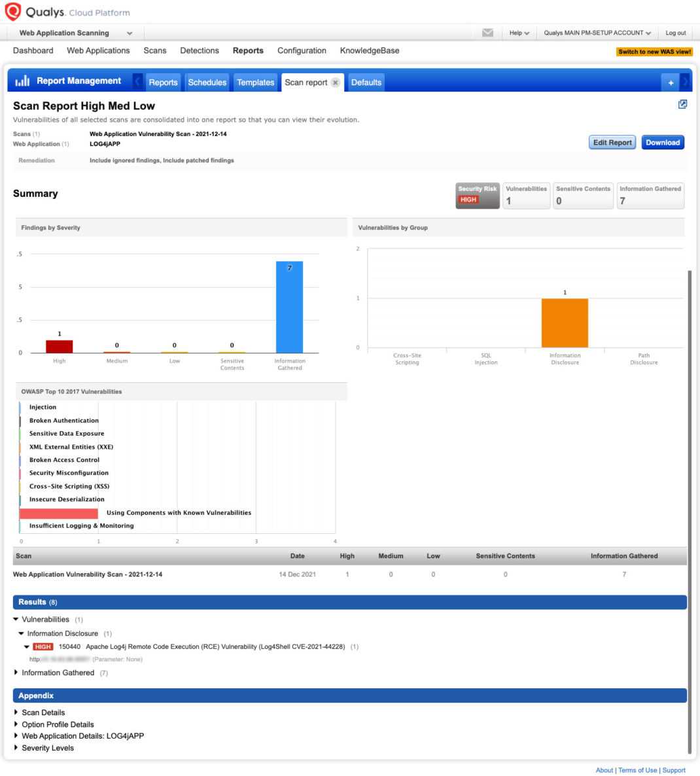This screenshot has height=776, width=700.
Task: Expand the Severity Levels appendix section
Action: pyautogui.click(x=16, y=748)
